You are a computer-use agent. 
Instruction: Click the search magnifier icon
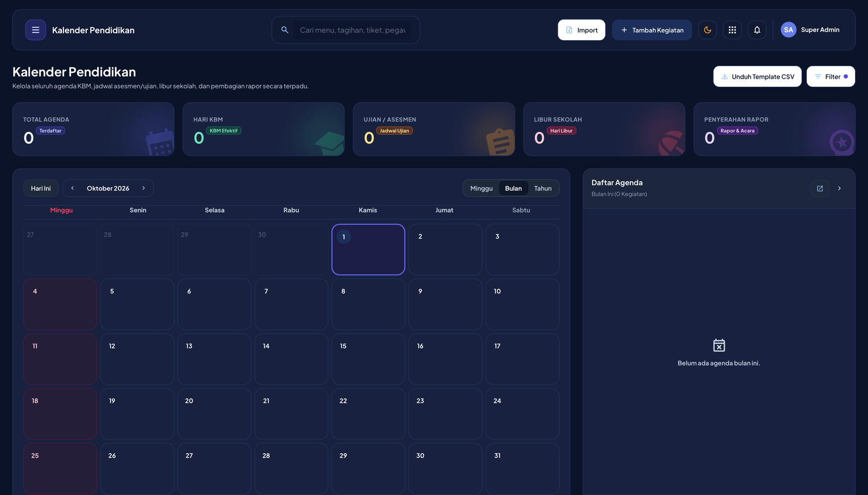pos(285,30)
